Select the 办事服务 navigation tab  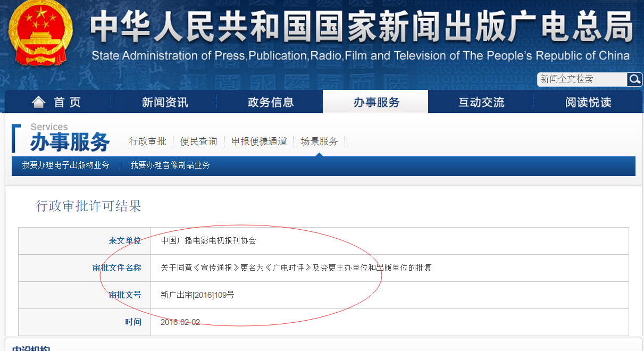(375, 102)
